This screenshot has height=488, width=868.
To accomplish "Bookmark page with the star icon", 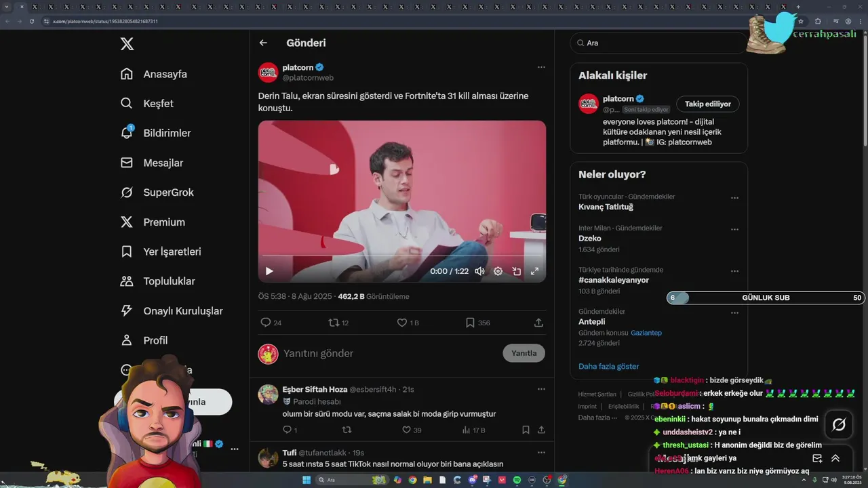I will (801, 21).
